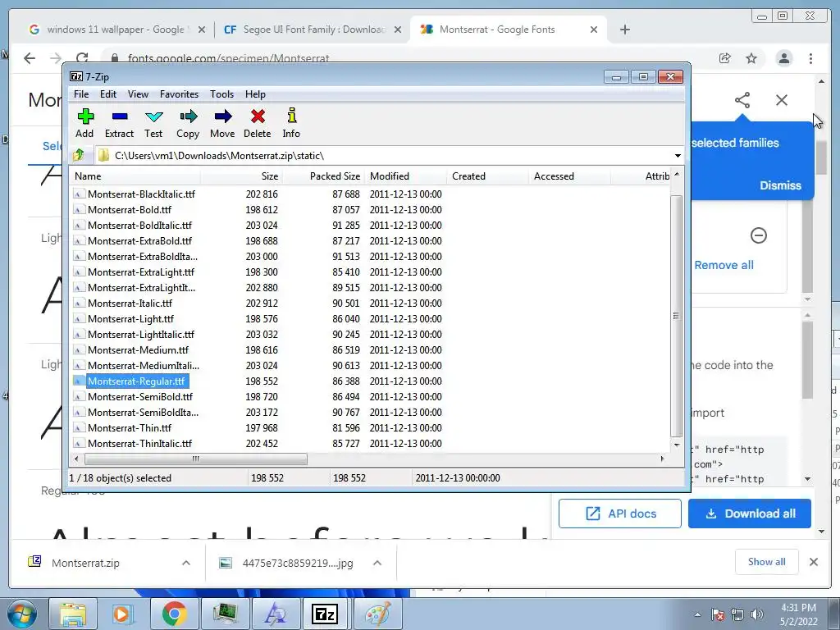840x630 pixels.
Task: Click the Extract toolbar icon
Action: [x=119, y=123]
